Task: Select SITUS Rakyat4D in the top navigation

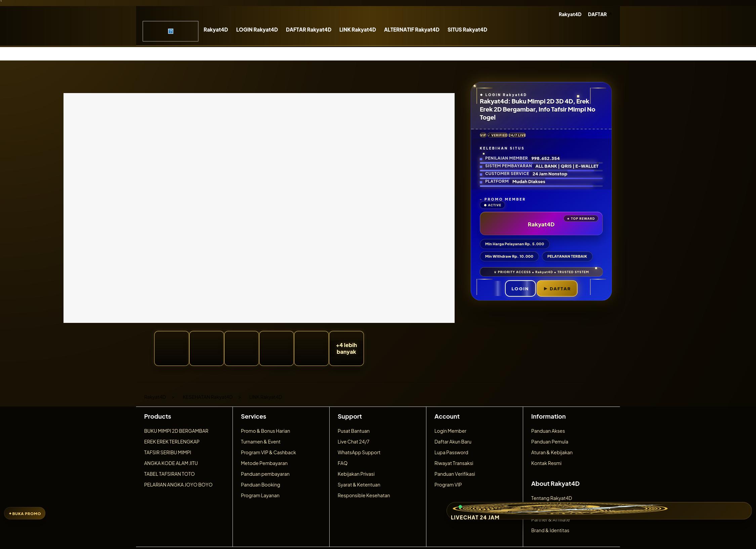Action: pos(467,30)
